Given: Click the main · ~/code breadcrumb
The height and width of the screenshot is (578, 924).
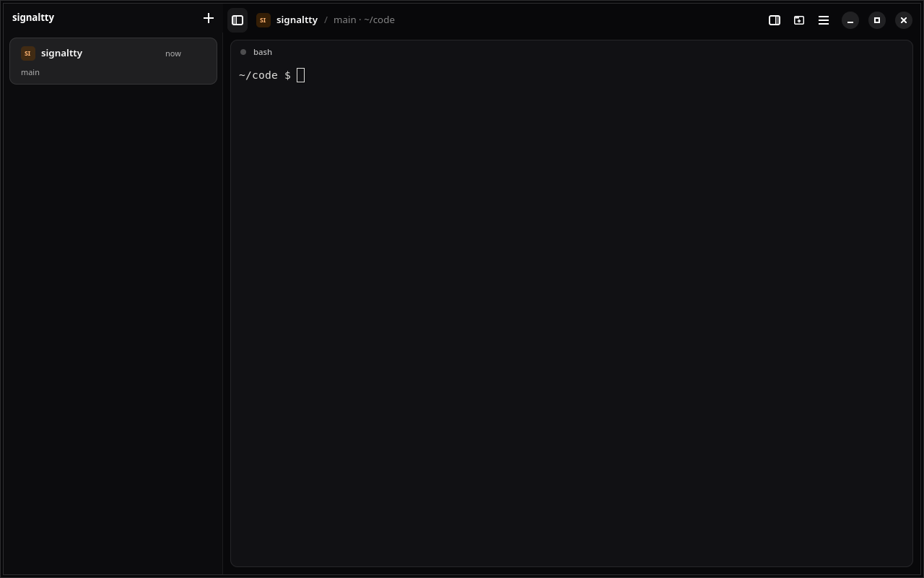Looking at the screenshot, I should [364, 20].
